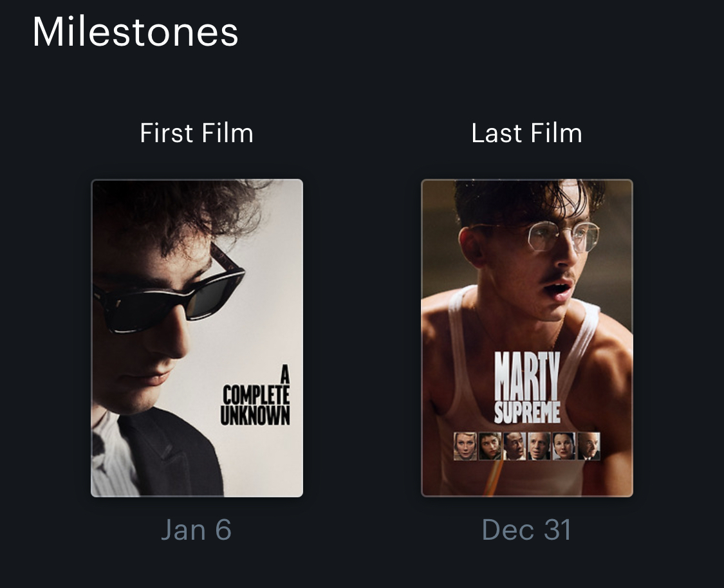
Task: Select the "Last Film" label
Action: click(526, 133)
